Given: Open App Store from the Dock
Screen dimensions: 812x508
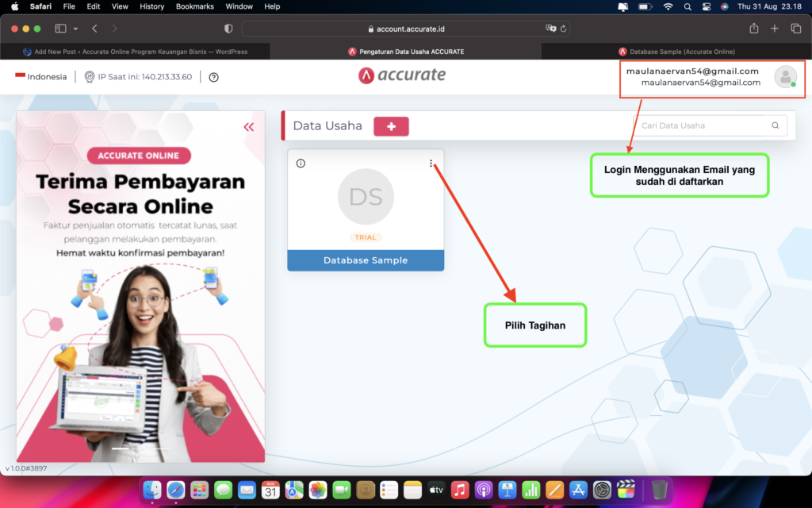Looking at the screenshot, I should 578,490.
